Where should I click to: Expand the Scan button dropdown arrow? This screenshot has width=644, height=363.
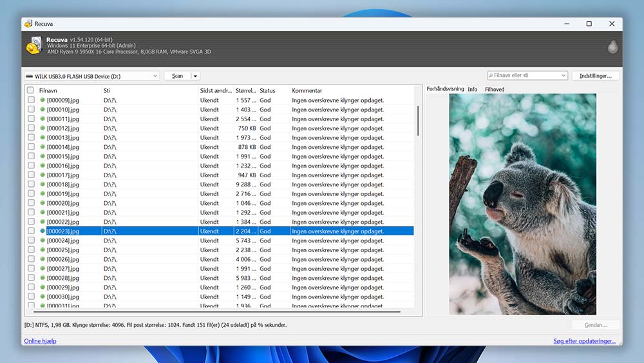click(196, 76)
